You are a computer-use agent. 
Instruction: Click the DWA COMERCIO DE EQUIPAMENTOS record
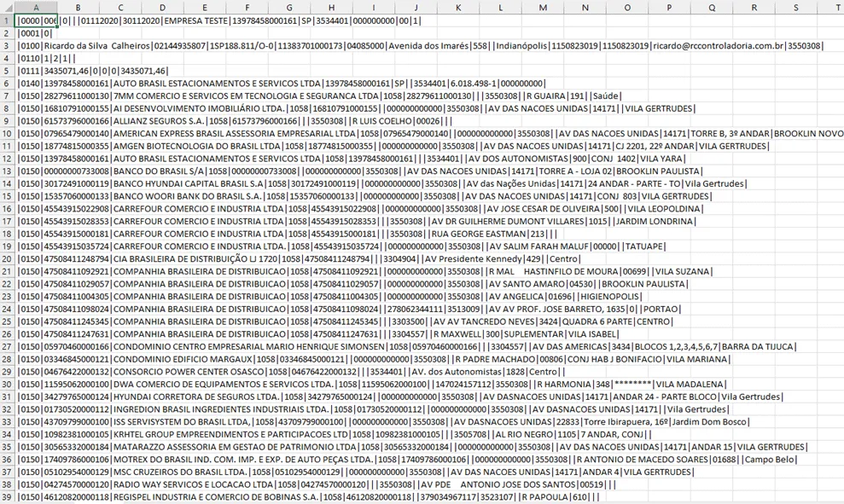click(372, 384)
